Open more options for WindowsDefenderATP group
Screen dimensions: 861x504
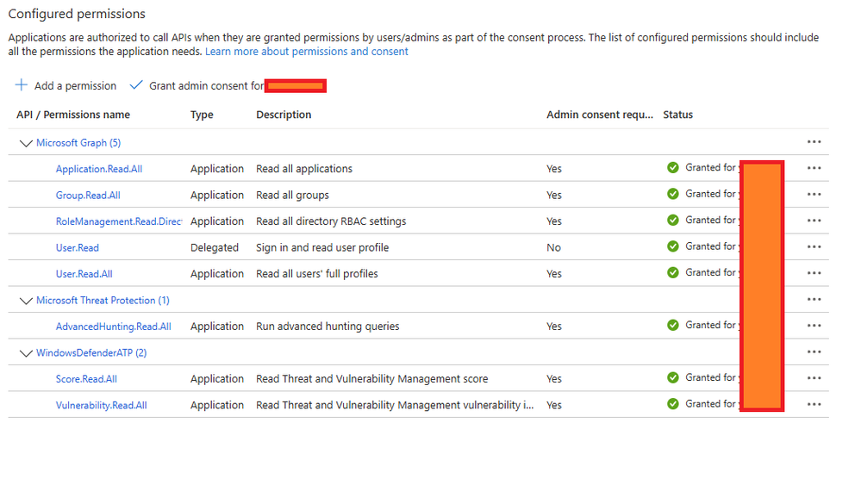point(814,352)
